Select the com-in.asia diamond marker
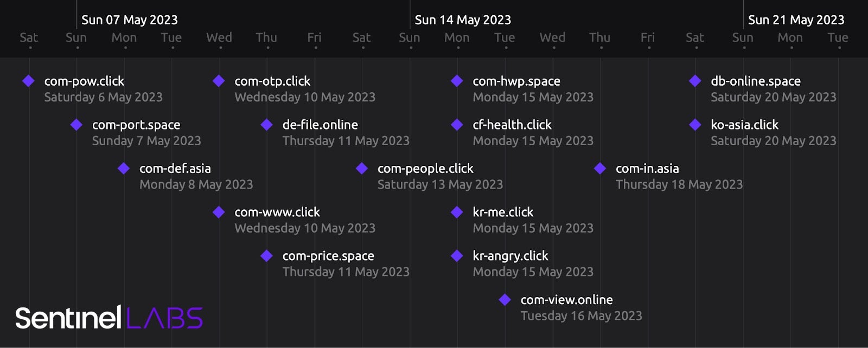Screen dimensions: 868x348 pyautogui.click(x=600, y=169)
